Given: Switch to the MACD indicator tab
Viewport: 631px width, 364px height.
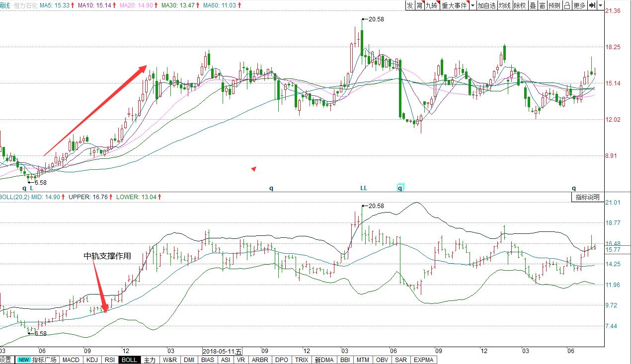Looking at the screenshot, I should coord(71,360).
